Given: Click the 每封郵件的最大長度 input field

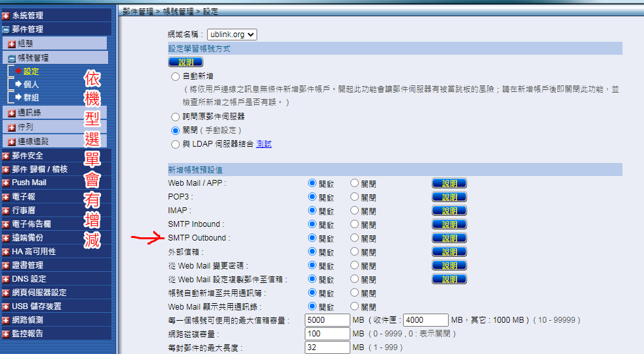Looking at the screenshot, I should [327, 348].
